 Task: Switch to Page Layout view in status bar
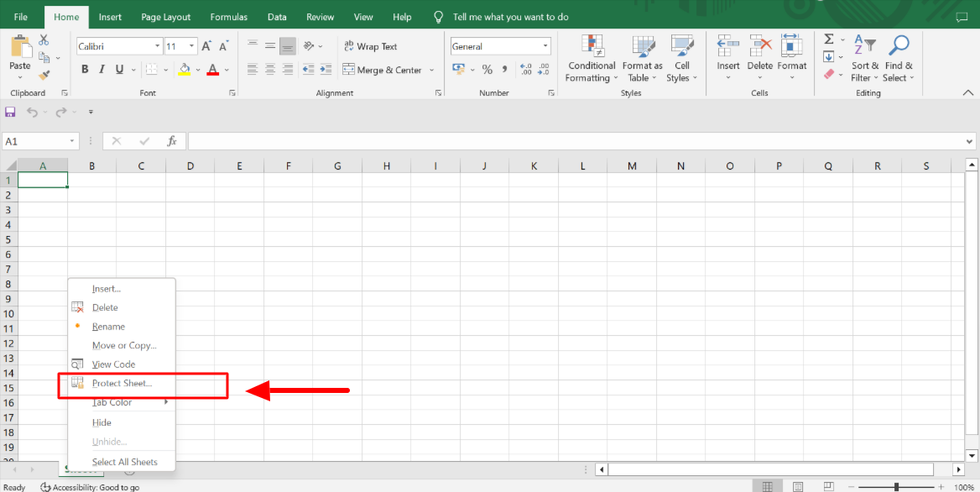[798, 487]
